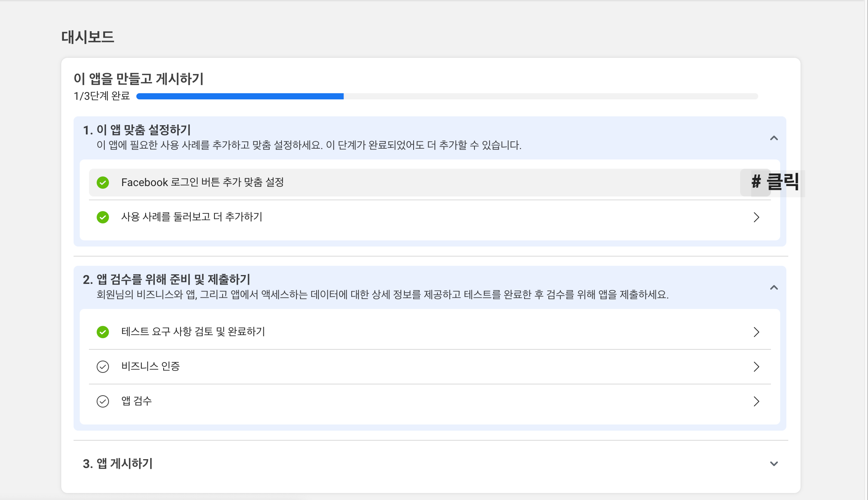Click green check beside Facebook 로그인 버튼
Viewport: 868px width, 500px height.
103,183
